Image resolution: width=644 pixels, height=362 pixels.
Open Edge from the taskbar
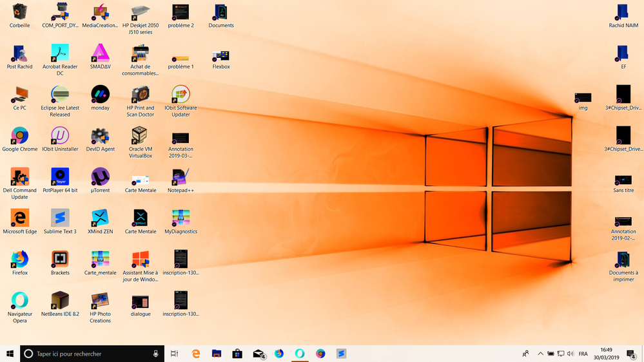tap(196, 354)
